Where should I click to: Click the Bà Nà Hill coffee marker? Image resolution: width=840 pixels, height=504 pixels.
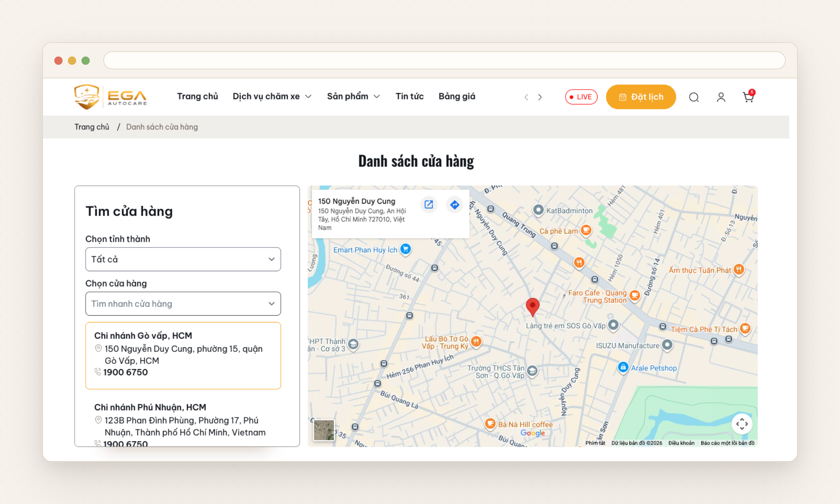click(x=490, y=423)
